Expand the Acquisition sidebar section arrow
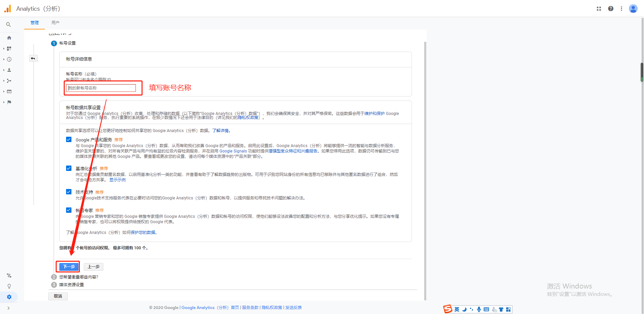This screenshot has height=314, width=644. pyautogui.click(x=4, y=81)
